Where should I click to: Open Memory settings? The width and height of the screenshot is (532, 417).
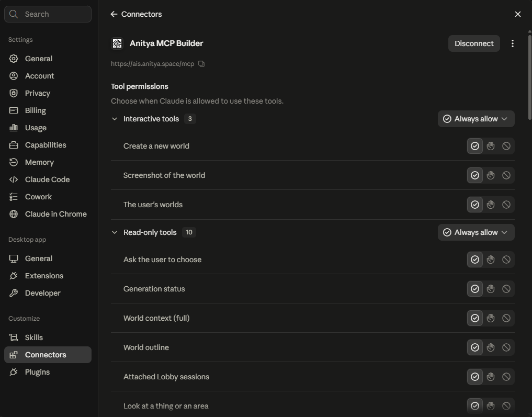(48, 163)
